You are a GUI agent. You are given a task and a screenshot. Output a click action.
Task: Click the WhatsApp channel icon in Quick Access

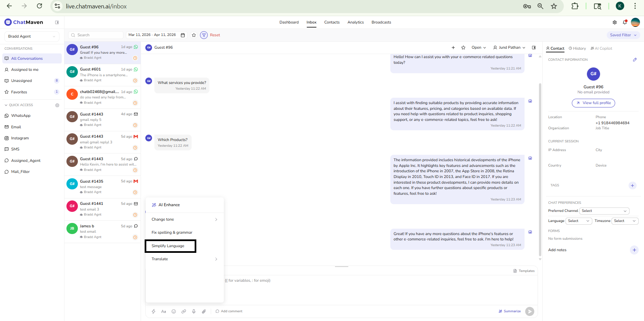pos(6,116)
